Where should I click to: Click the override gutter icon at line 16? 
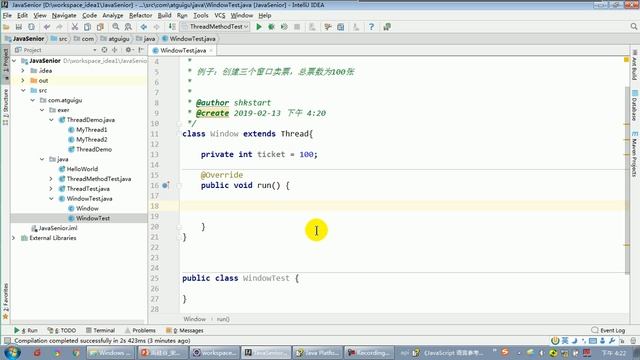tap(166, 185)
